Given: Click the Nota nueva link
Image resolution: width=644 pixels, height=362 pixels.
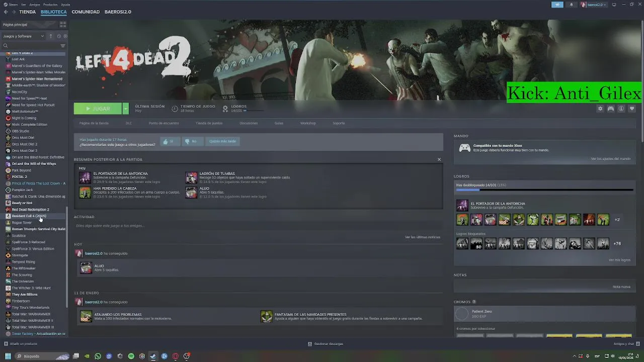Looking at the screenshot, I should [x=621, y=287].
